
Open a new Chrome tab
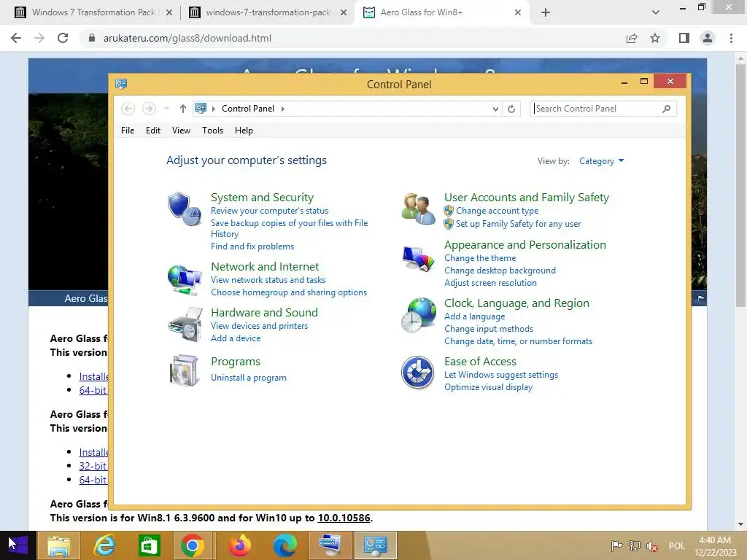click(546, 12)
